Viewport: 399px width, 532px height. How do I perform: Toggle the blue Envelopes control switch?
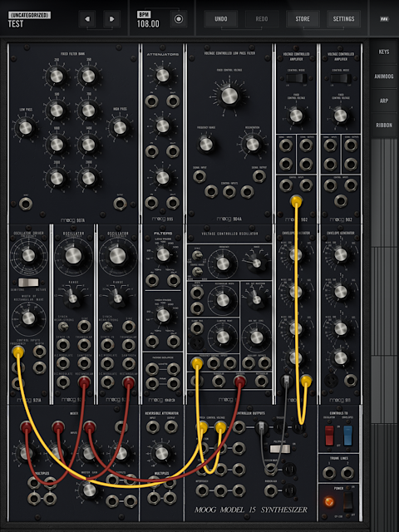click(x=348, y=436)
